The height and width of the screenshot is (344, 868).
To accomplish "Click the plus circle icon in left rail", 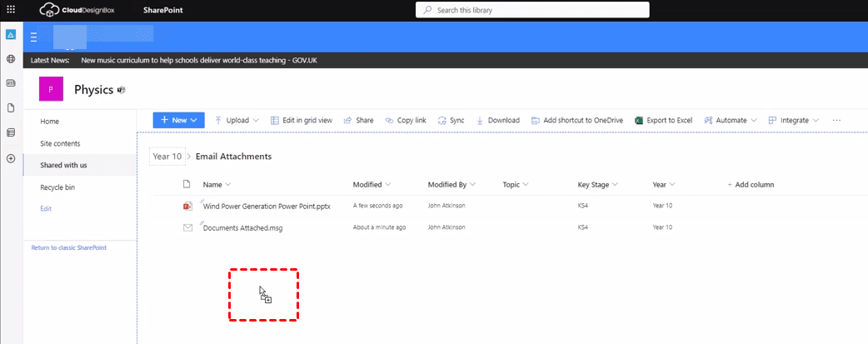I will pyautogui.click(x=11, y=158).
